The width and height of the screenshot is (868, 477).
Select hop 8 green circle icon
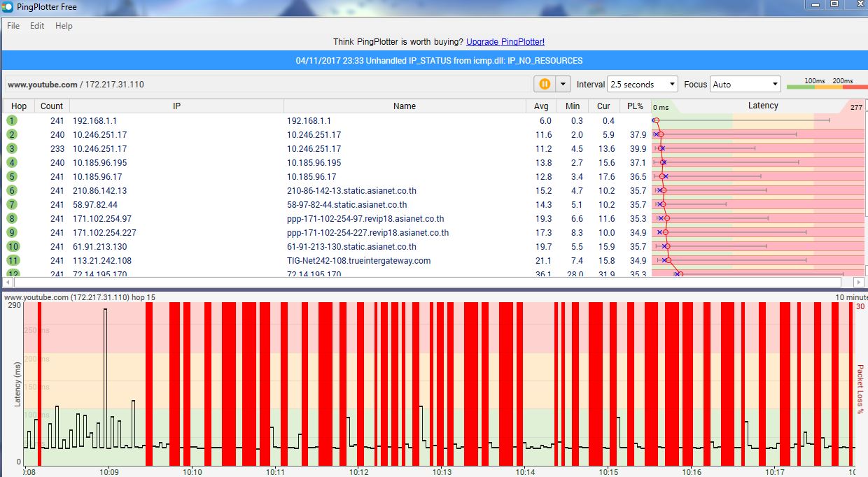point(12,218)
